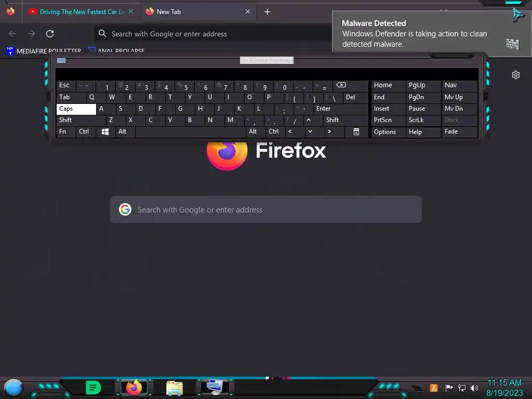Click Fade to fade the keyboard

pos(460,131)
